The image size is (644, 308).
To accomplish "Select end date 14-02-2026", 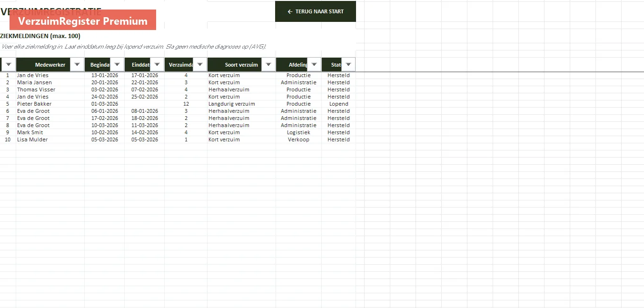I will click(x=145, y=132).
